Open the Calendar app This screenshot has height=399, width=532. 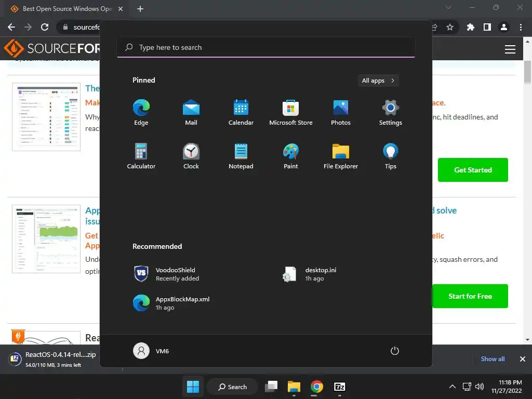click(x=241, y=113)
